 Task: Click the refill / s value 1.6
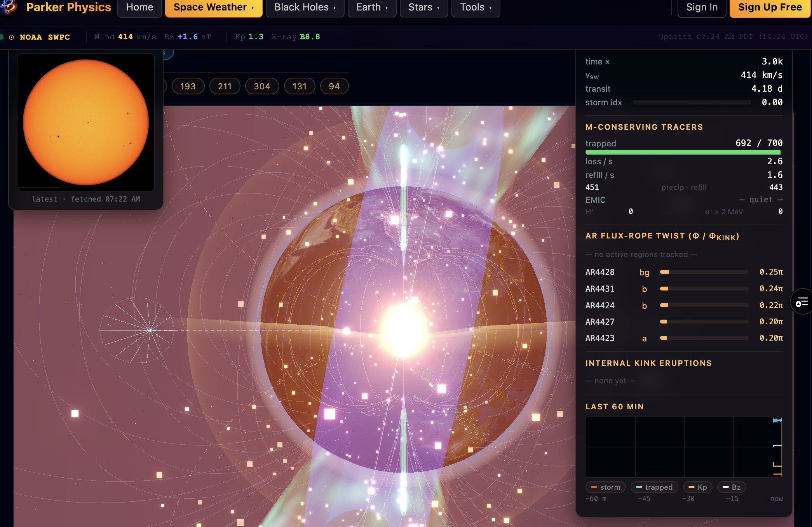(x=775, y=175)
